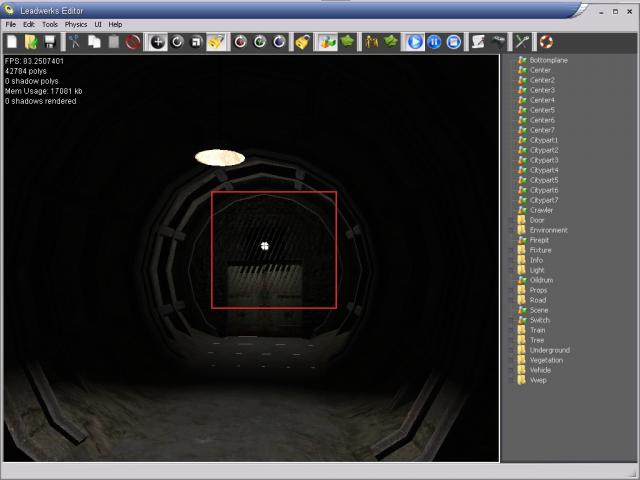Open the Tools menu
Image resolution: width=640 pixels, height=480 pixels.
(x=49, y=24)
